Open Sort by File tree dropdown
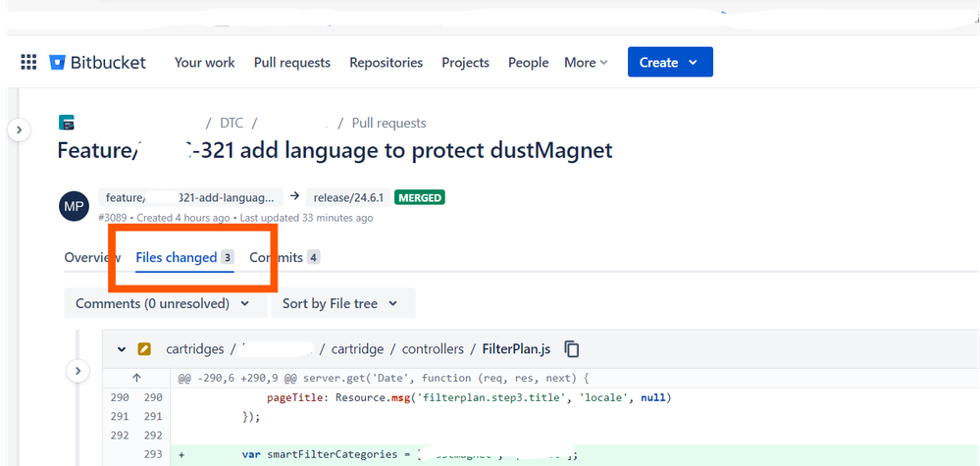Viewport: 980px width, 466px height. (342, 303)
